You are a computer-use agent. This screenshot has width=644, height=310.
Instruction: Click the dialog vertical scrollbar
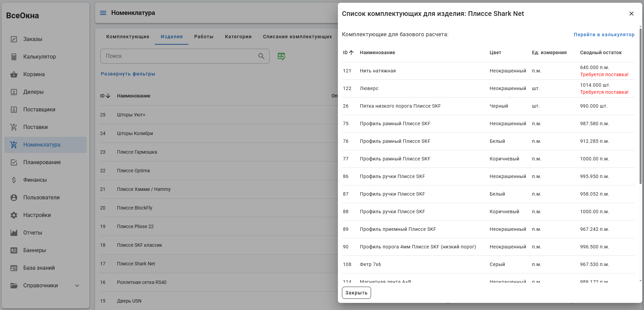pos(640,106)
